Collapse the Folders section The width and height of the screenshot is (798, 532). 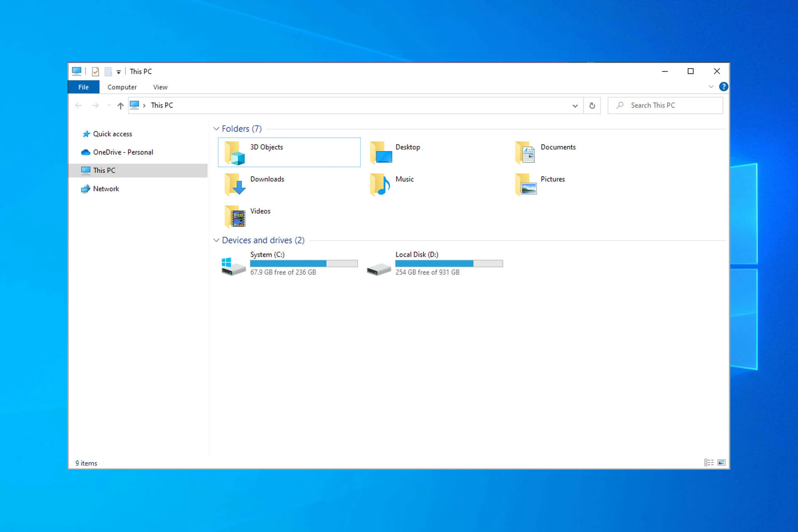tap(216, 128)
